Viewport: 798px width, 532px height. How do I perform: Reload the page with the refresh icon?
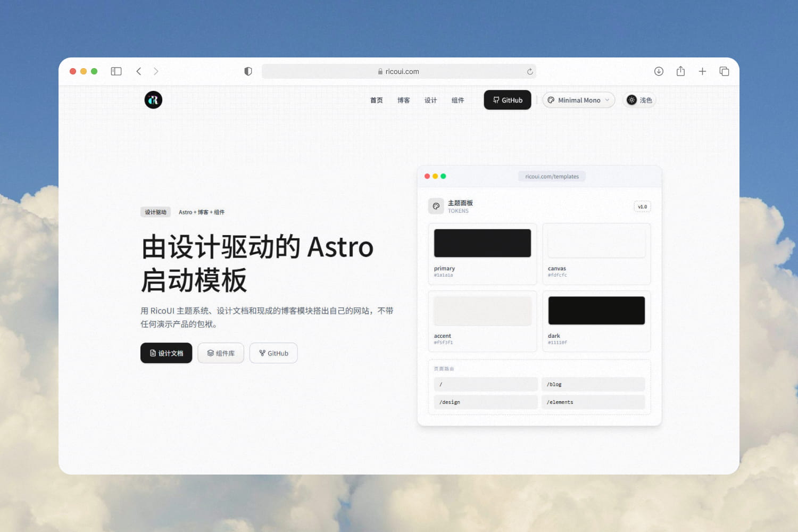pyautogui.click(x=530, y=71)
